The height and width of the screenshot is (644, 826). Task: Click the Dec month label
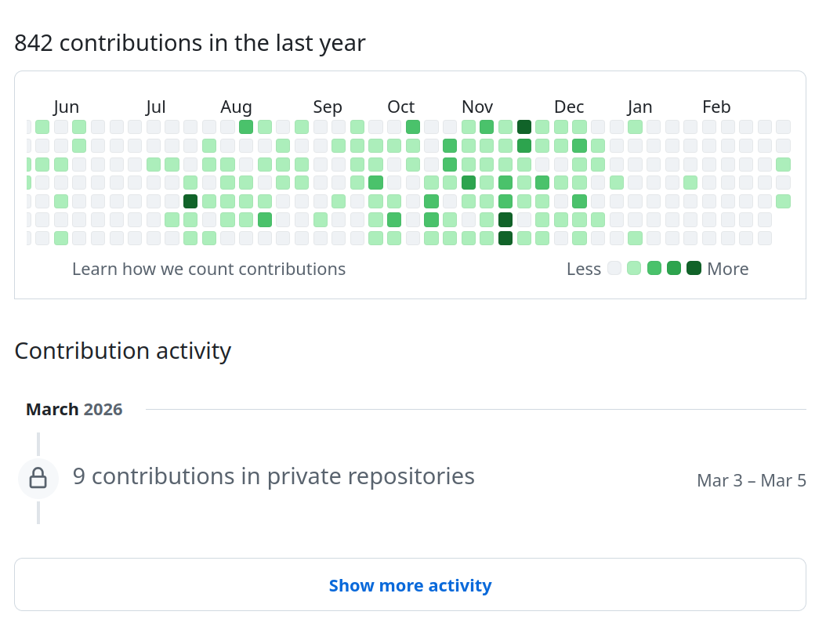click(x=569, y=107)
